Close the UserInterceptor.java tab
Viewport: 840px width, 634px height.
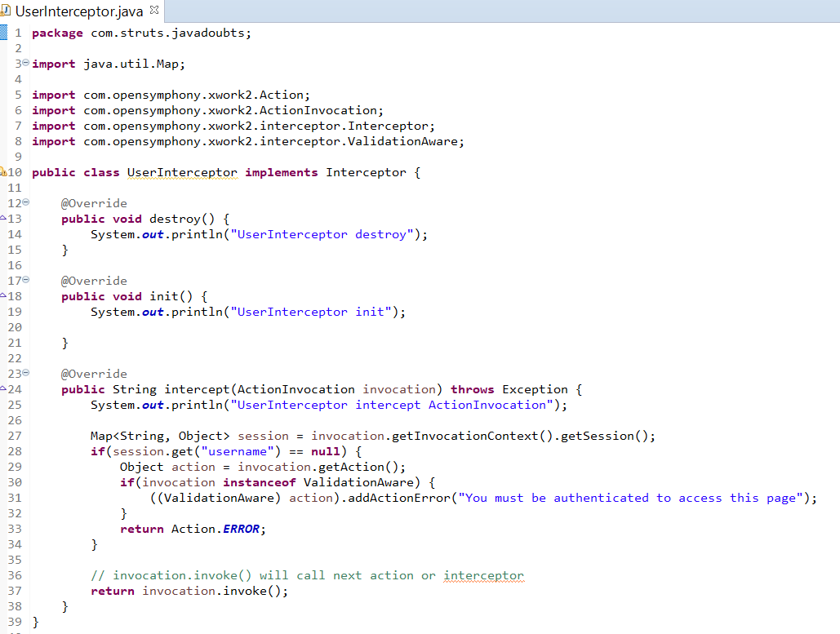tap(153, 11)
